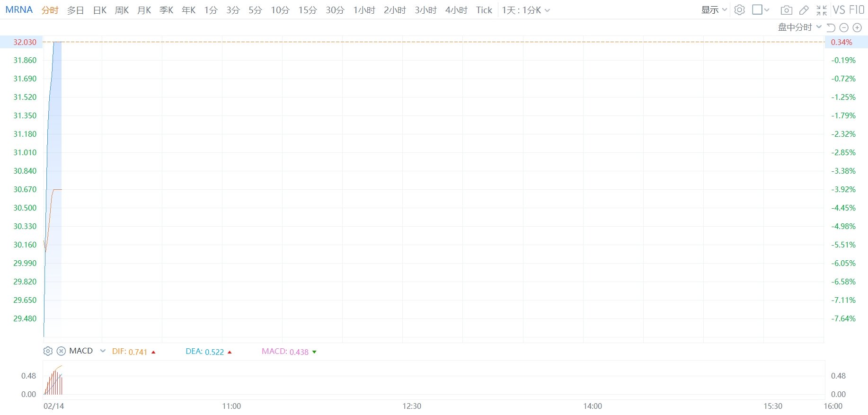This screenshot has width=868, height=415.
Task: Zoom in chart with plus circle icon
Action: pos(857,27)
